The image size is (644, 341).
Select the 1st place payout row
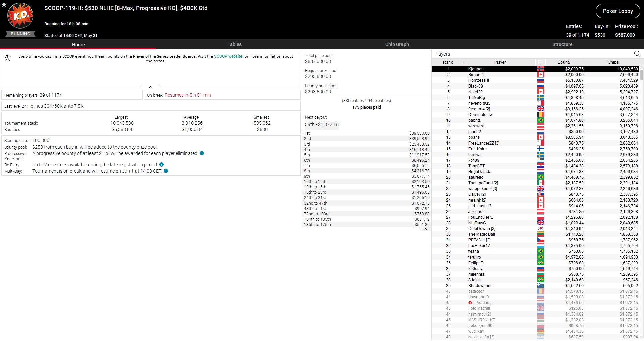(367, 133)
